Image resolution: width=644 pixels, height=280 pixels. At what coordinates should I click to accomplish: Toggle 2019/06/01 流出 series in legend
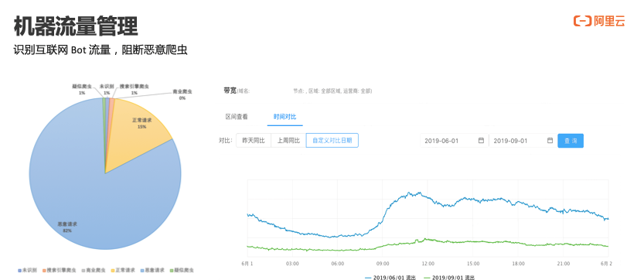(390, 278)
